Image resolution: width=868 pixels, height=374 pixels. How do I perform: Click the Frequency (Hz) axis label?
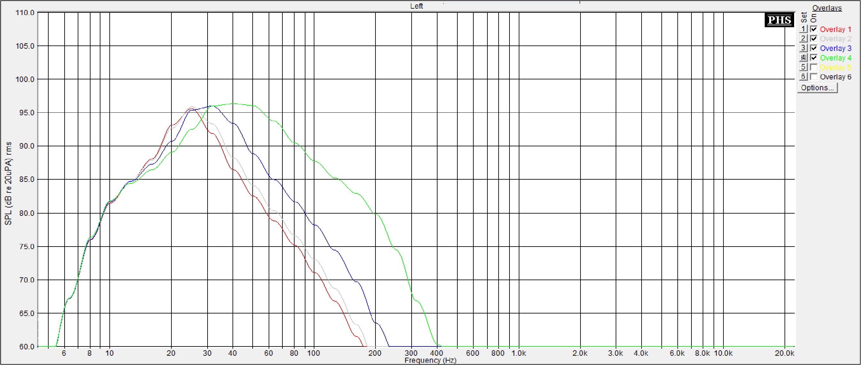[x=430, y=361]
